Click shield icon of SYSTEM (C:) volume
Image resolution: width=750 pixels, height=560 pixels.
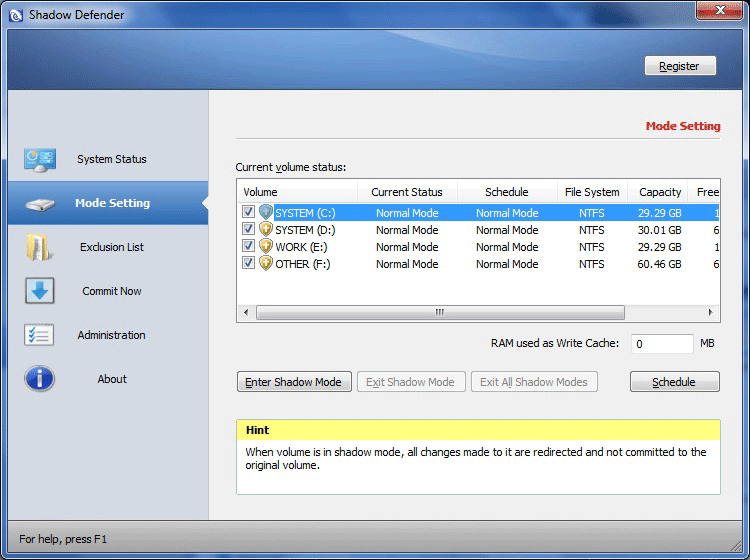coord(266,212)
